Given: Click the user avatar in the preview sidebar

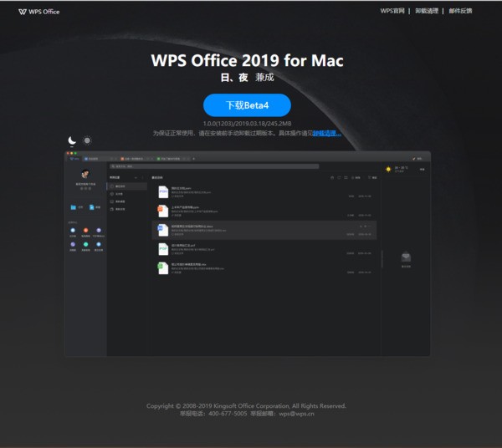Looking at the screenshot, I should tap(85, 174).
